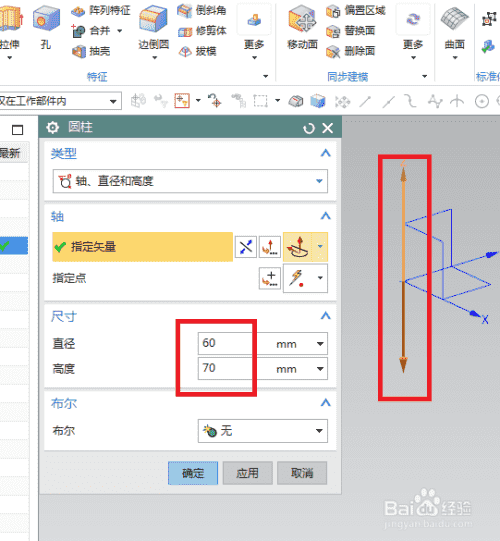Open Cylinder dialog settings gear
This screenshot has width=500, height=541.
[52, 127]
